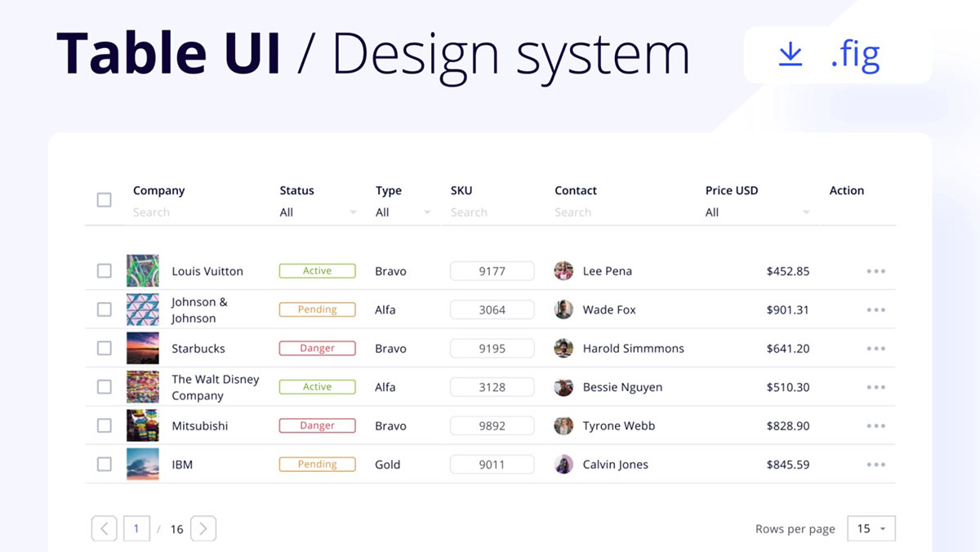Click the next page arrow
This screenshot has width=980, height=552.
coord(203,528)
